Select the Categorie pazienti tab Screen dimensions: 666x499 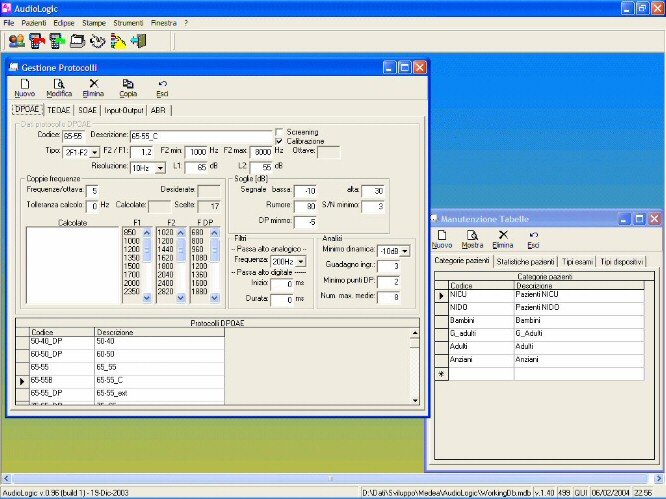tap(462, 260)
